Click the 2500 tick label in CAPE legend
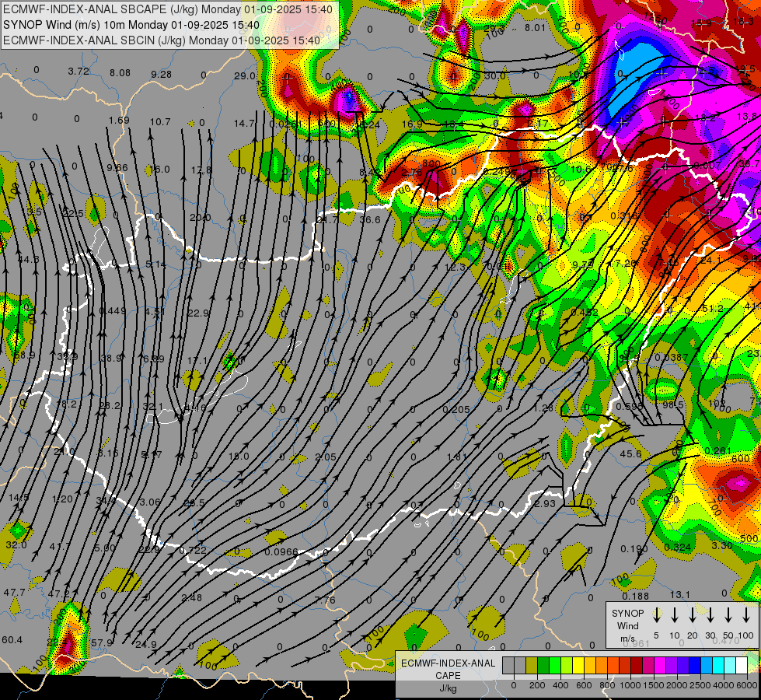761x700 pixels. tap(700, 685)
